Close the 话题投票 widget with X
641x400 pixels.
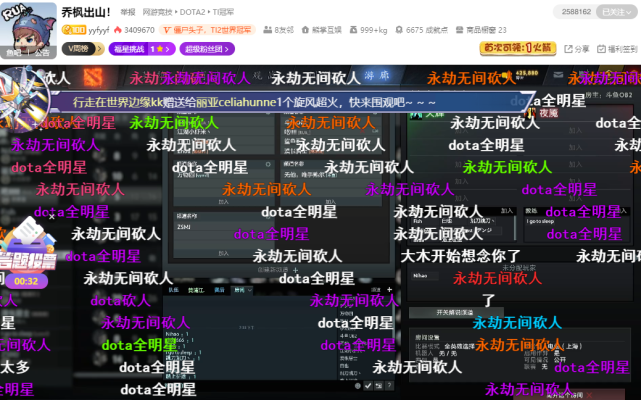(x=52, y=217)
